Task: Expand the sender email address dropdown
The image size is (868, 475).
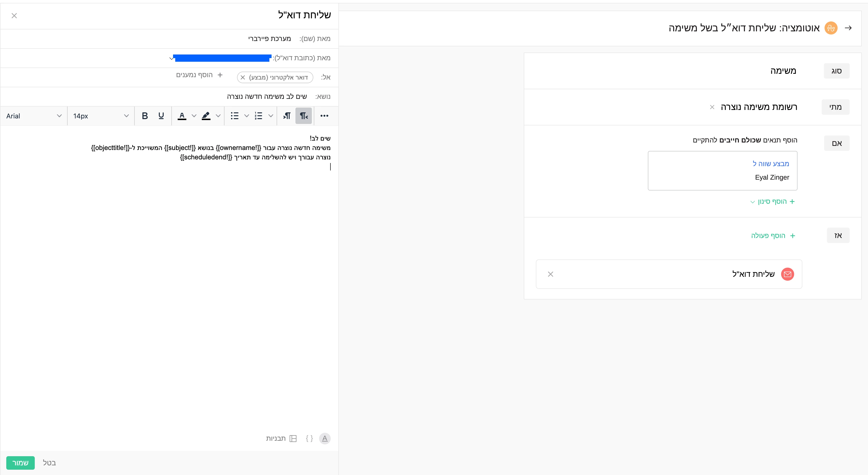Action: tap(172, 58)
